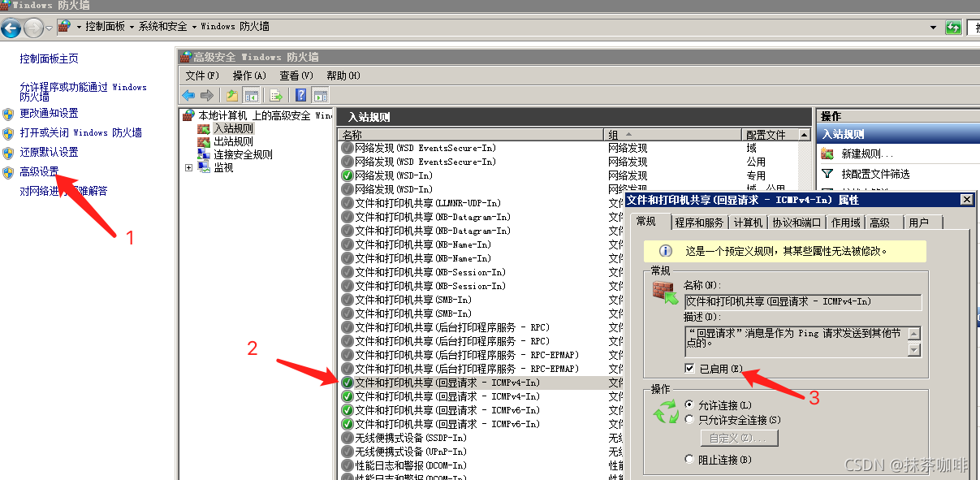The image size is (980, 480).
Task: Open the 帮助(H) menu
Action: click(x=343, y=76)
